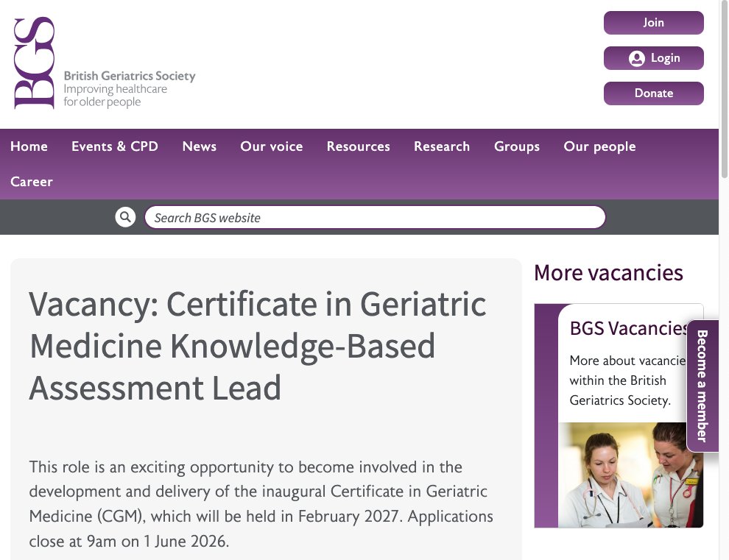
Task: Click the Login button
Action: (x=654, y=58)
